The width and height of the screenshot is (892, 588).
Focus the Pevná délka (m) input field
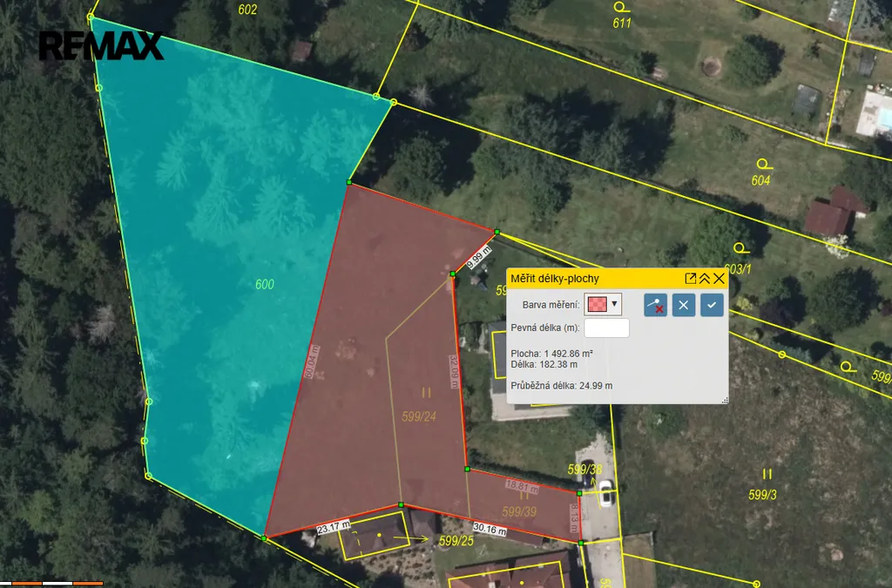point(605,328)
